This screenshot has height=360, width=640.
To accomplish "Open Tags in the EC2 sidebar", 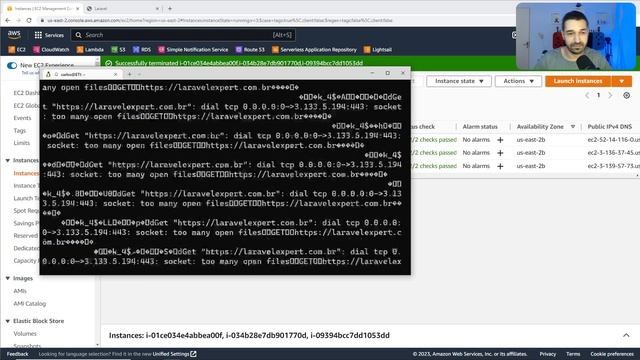I will tap(20, 131).
